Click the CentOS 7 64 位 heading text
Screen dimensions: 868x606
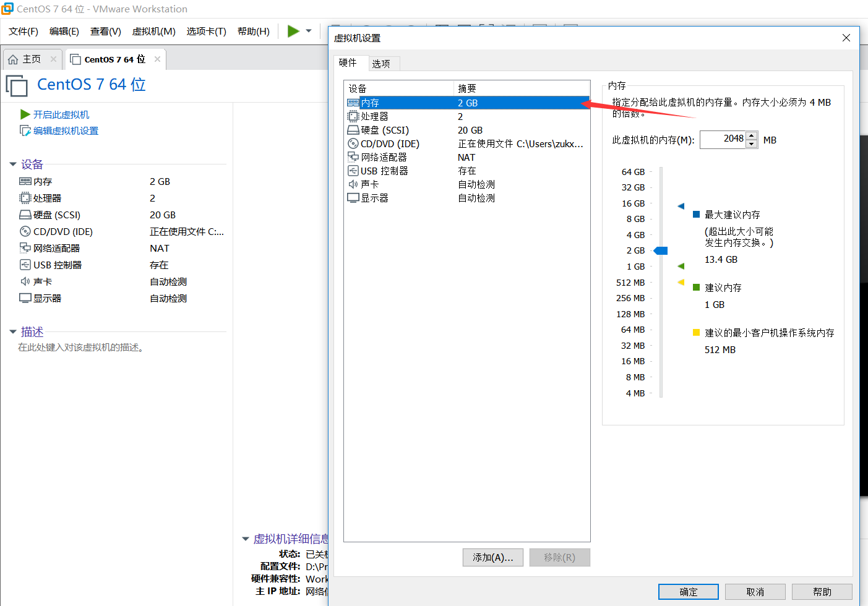tap(92, 84)
